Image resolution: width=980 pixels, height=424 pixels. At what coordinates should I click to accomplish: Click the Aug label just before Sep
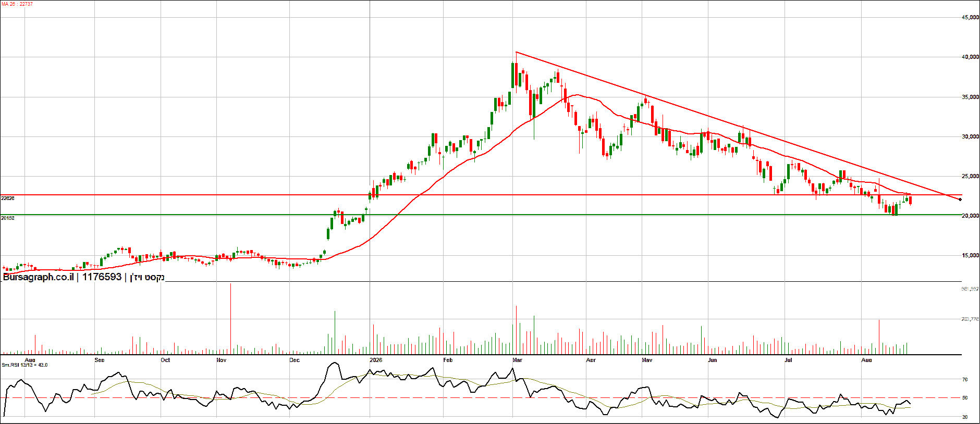[x=30, y=360]
